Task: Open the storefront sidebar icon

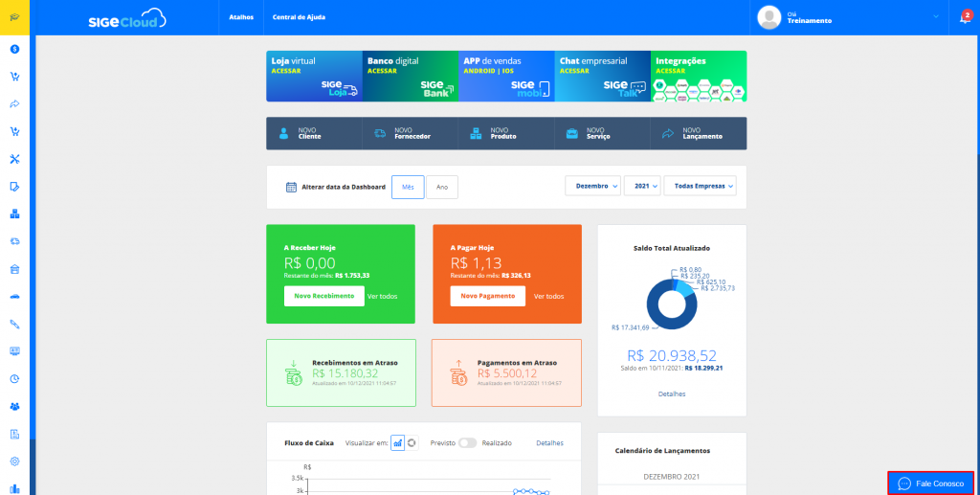Action: (14, 269)
